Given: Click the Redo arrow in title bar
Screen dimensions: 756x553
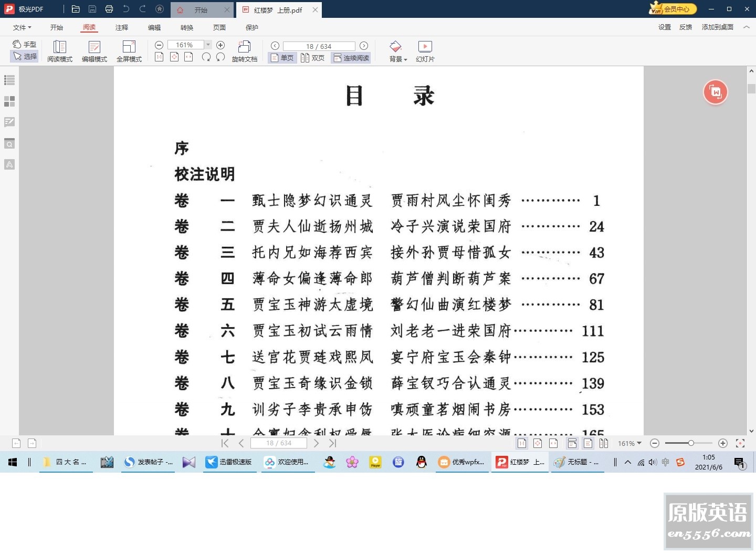Looking at the screenshot, I should [143, 9].
